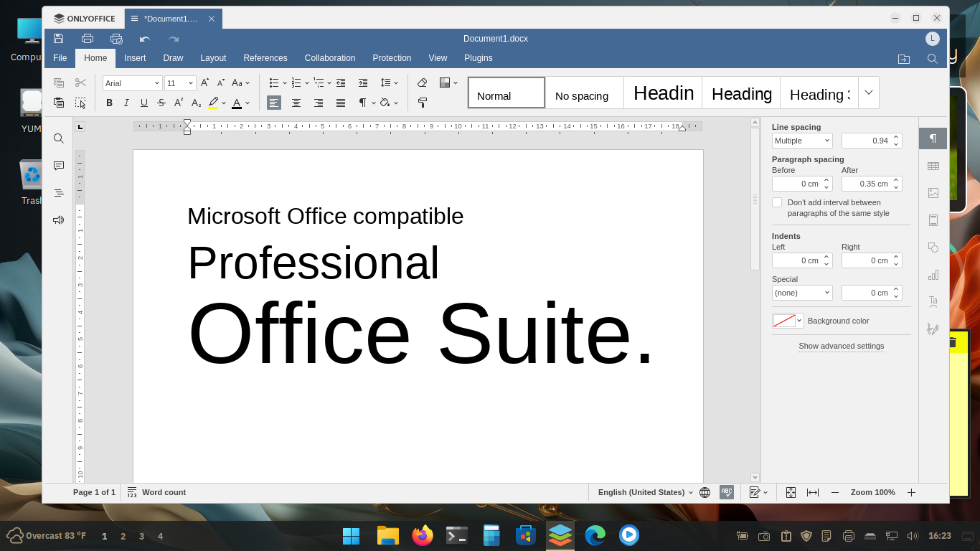
Task: Click the Decrease indent icon
Action: point(341,83)
